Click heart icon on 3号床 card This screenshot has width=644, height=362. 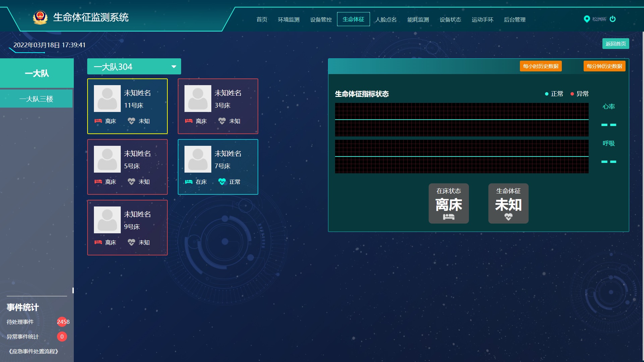pyautogui.click(x=222, y=121)
